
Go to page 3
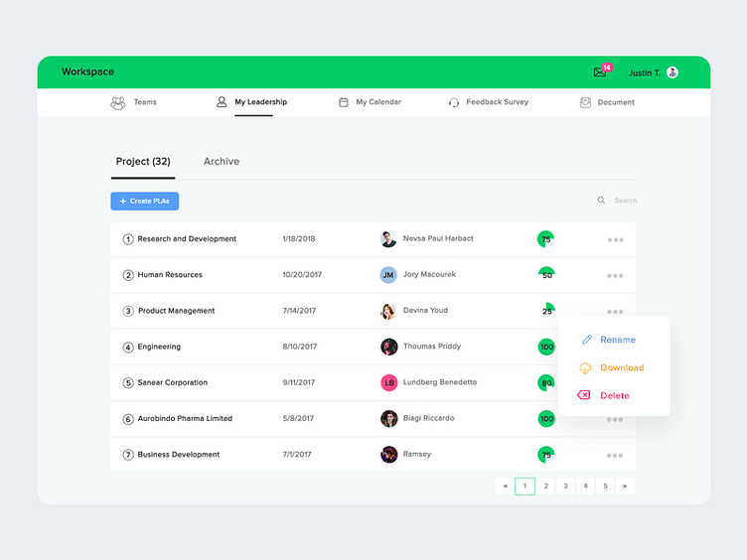click(565, 487)
